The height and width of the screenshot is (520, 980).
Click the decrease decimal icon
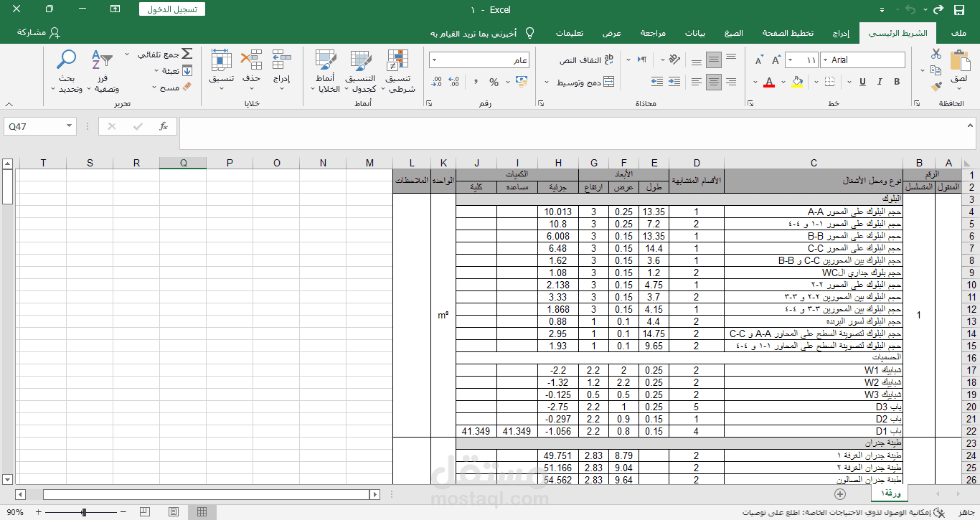pyautogui.click(x=438, y=82)
